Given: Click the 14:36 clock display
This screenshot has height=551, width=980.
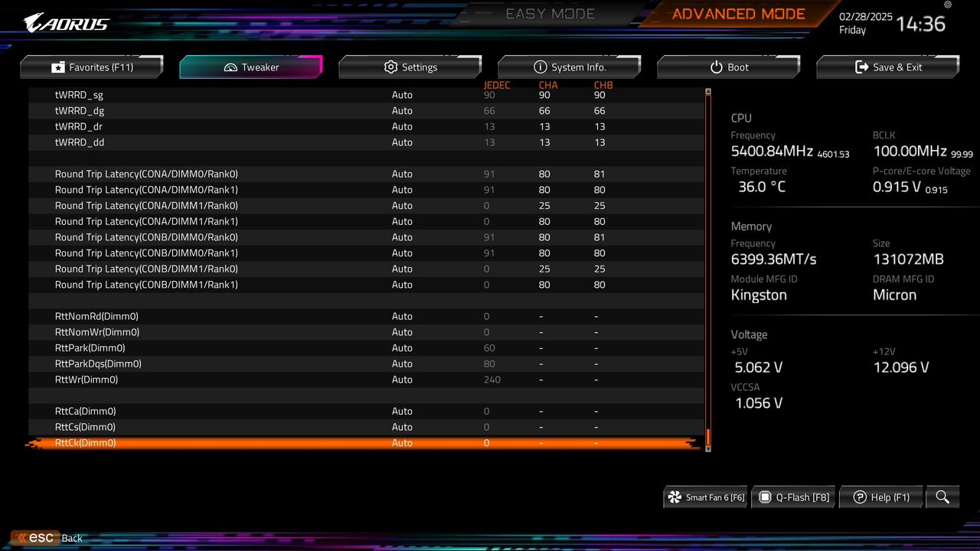Looking at the screenshot, I should point(921,24).
